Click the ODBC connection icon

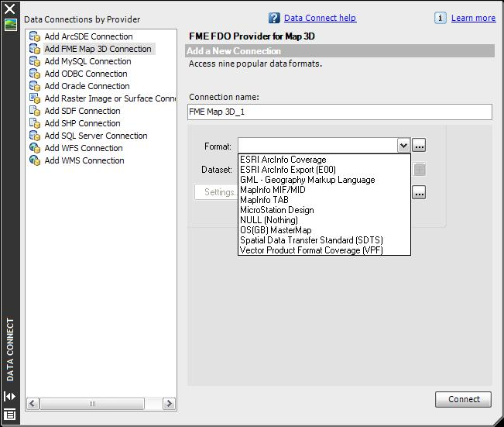tap(35, 74)
